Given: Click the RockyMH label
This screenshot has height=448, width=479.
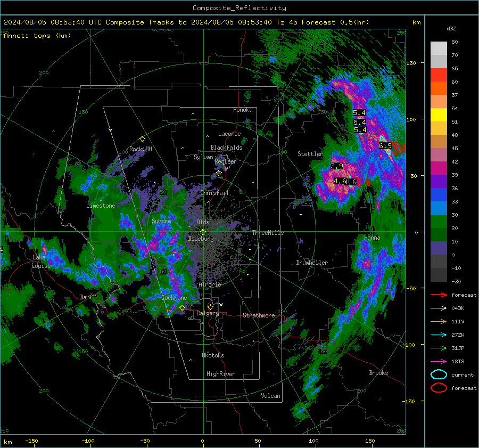Looking at the screenshot, I should coord(141,149).
